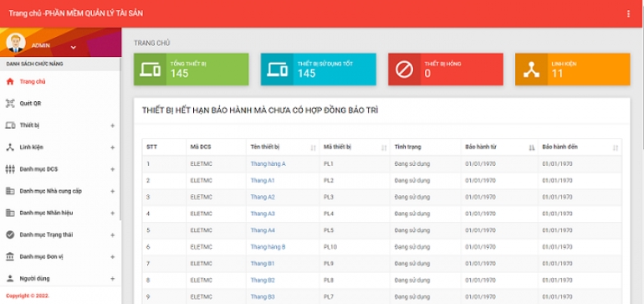The height and width of the screenshot is (304, 644).
Task: Expand Người dùng plus sign
Action: point(113,279)
